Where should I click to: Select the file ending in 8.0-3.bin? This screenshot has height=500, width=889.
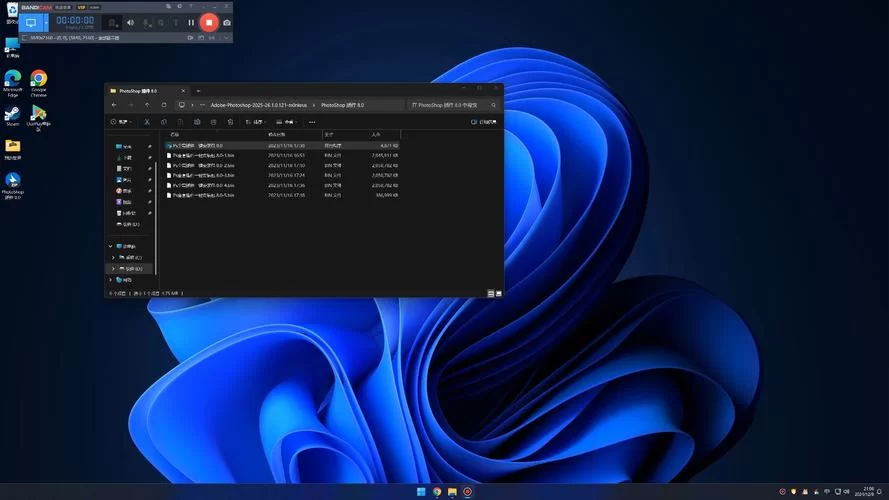282,175
